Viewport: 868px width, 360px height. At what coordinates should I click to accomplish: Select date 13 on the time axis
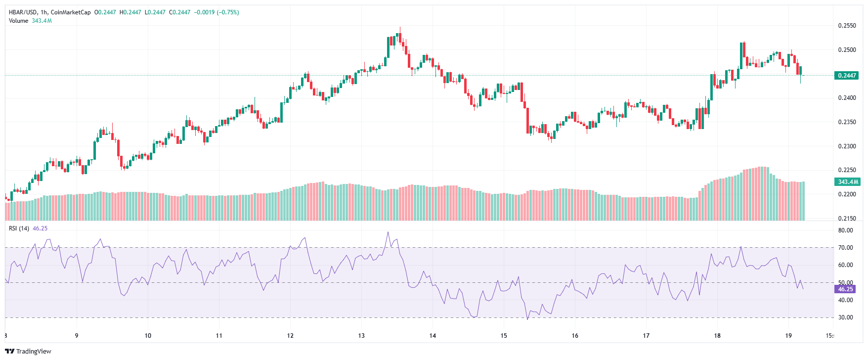(361, 335)
